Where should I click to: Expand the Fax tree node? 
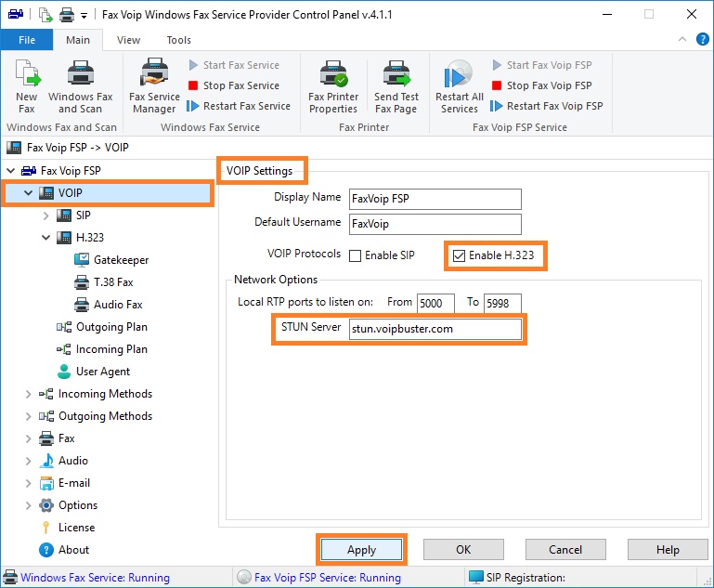click(x=28, y=438)
